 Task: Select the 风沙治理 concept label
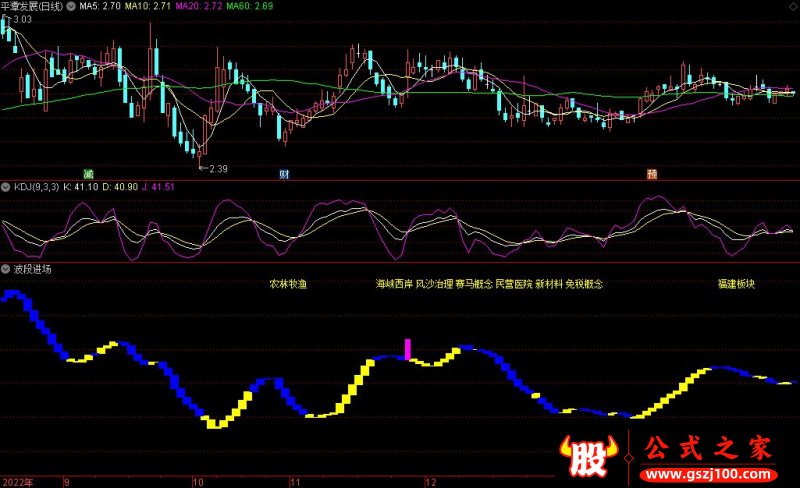[434, 284]
